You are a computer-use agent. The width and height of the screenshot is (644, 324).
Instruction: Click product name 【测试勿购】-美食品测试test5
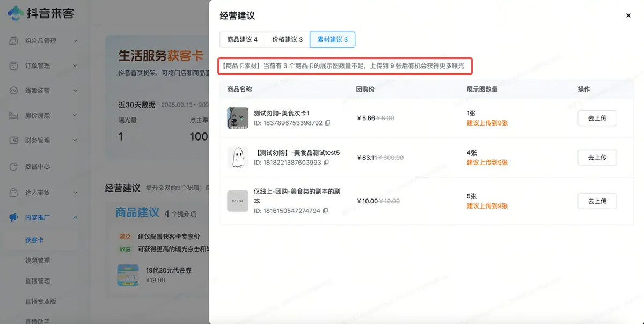pyautogui.click(x=297, y=153)
